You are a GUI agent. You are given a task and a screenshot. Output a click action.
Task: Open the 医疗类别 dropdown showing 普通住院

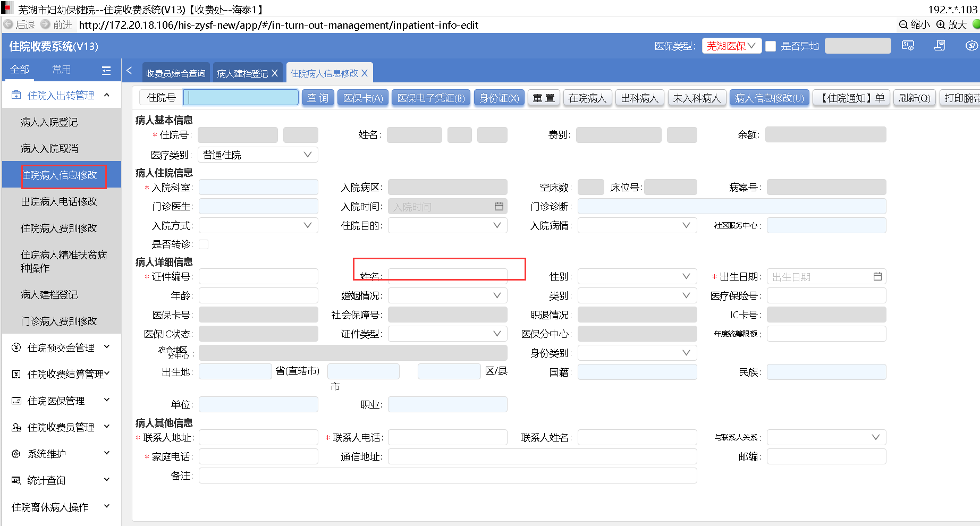pyautogui.click(x=258, y=155)
